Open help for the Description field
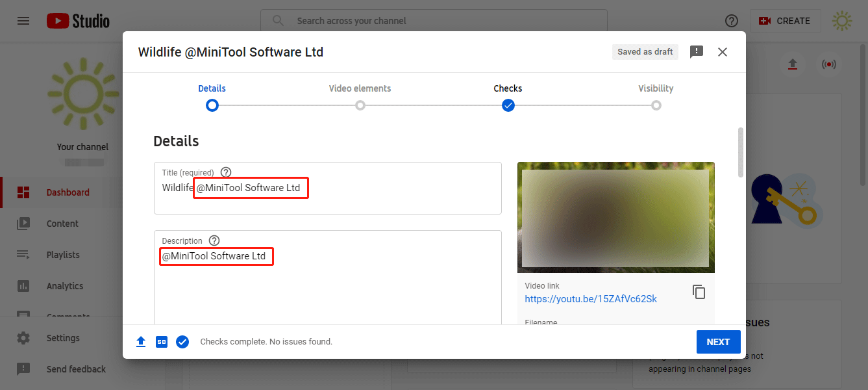 point(214,240)
